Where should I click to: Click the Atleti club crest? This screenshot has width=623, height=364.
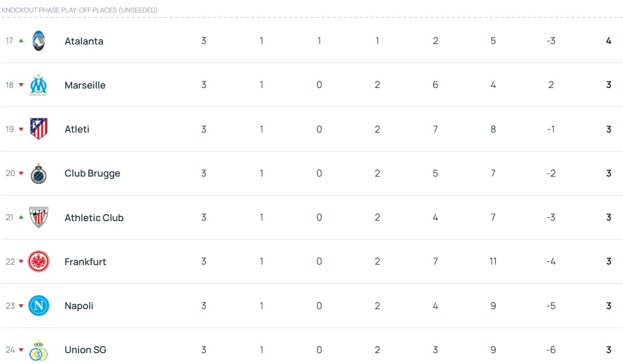pyautogui.click(x=39, y=129)
